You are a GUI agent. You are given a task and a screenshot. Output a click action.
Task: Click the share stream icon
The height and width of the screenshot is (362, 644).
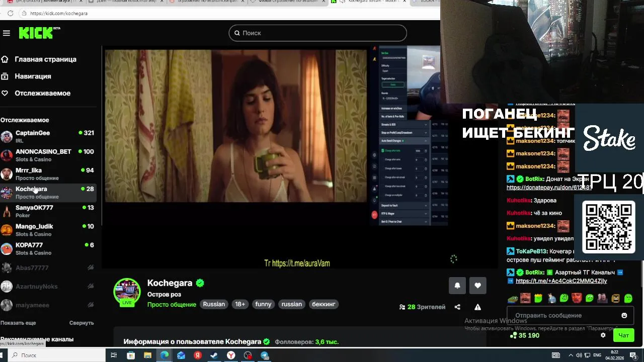(x=457, y=307)
